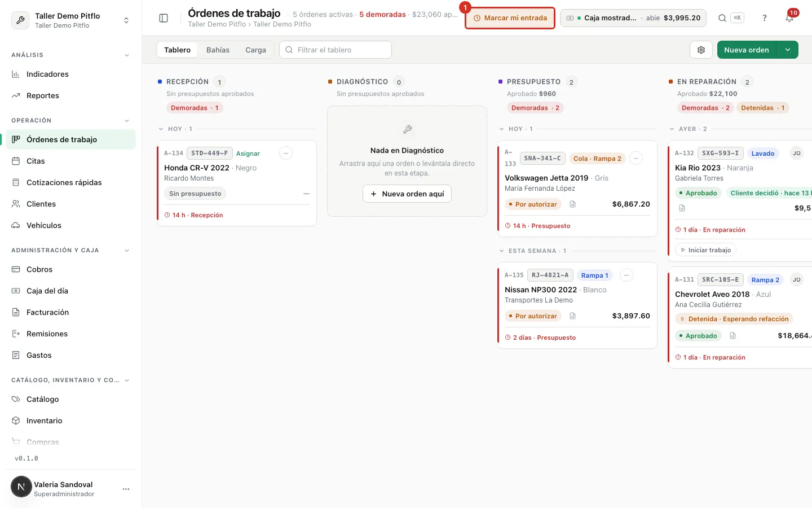Collapse the Operación sidebar section
Image resolution: width=812 pixels, height=508 pixels.
pos(127,121)
